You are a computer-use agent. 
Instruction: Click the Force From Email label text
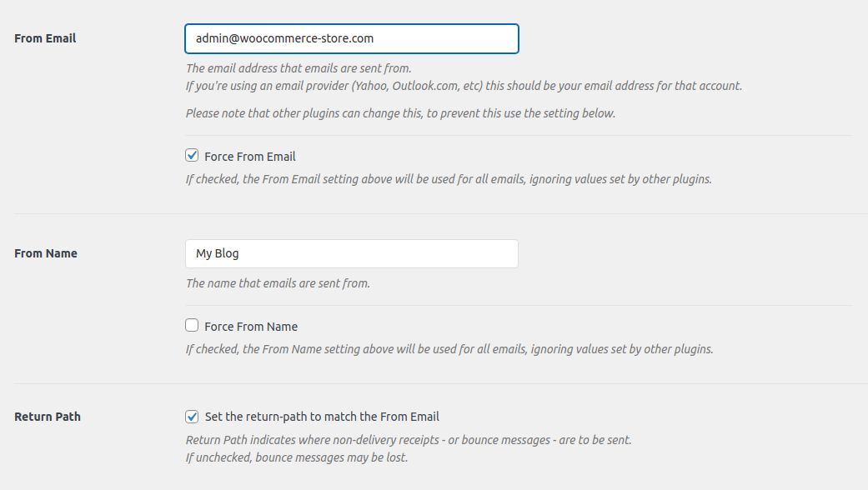(x=248, y=155)
